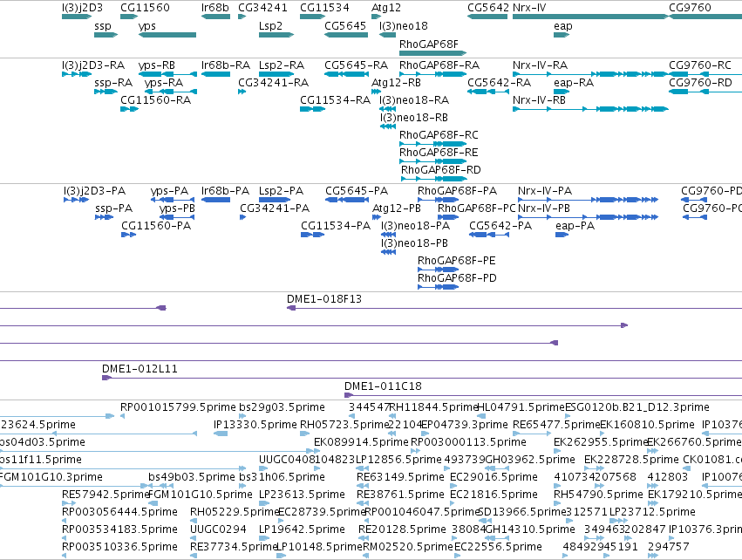Screen dimensions: 742x560
Task: Select the ssp-RA transcript label
Action: pos(113,83)
